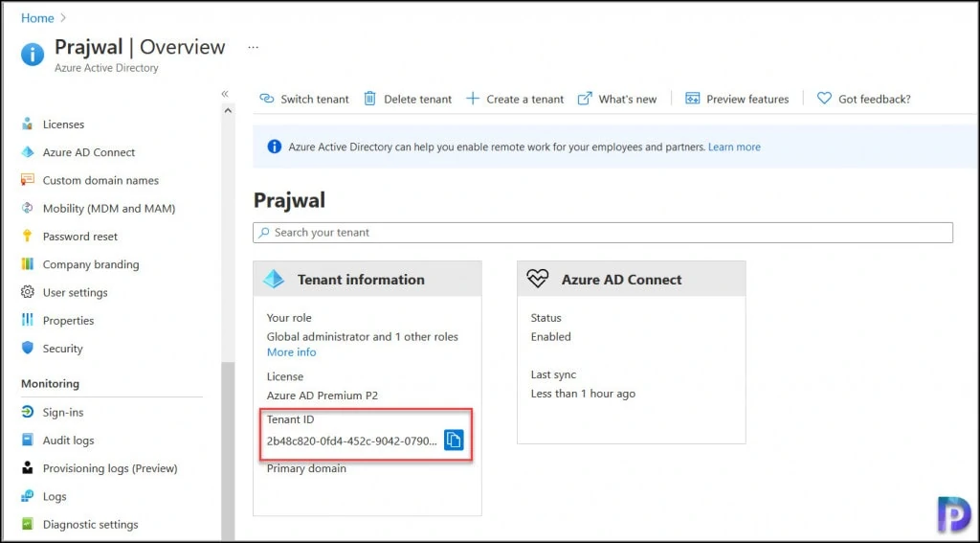
Task: Open User settings page
Action: 75,293
